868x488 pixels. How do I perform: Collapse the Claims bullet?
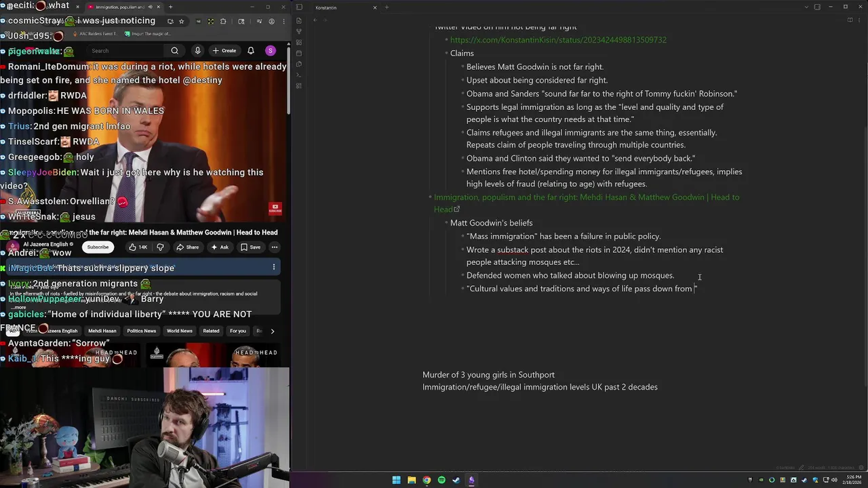point(446,54)
